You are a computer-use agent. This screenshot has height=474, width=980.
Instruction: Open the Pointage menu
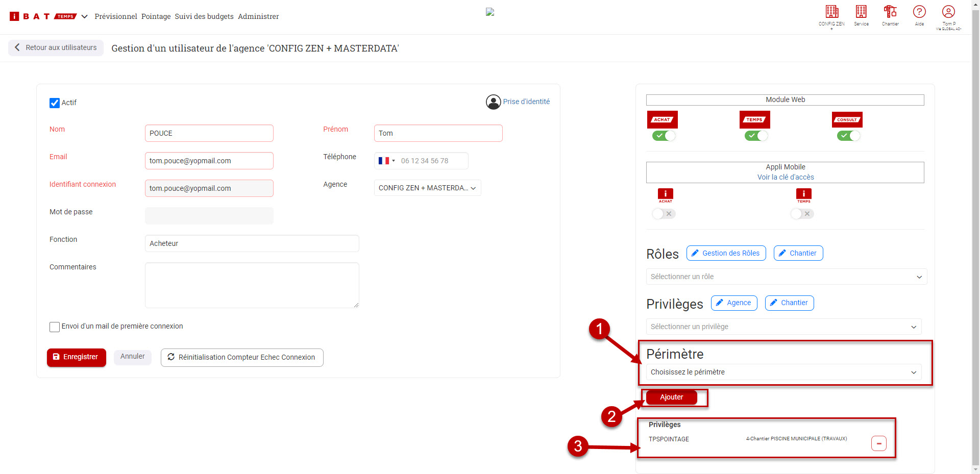156,16
